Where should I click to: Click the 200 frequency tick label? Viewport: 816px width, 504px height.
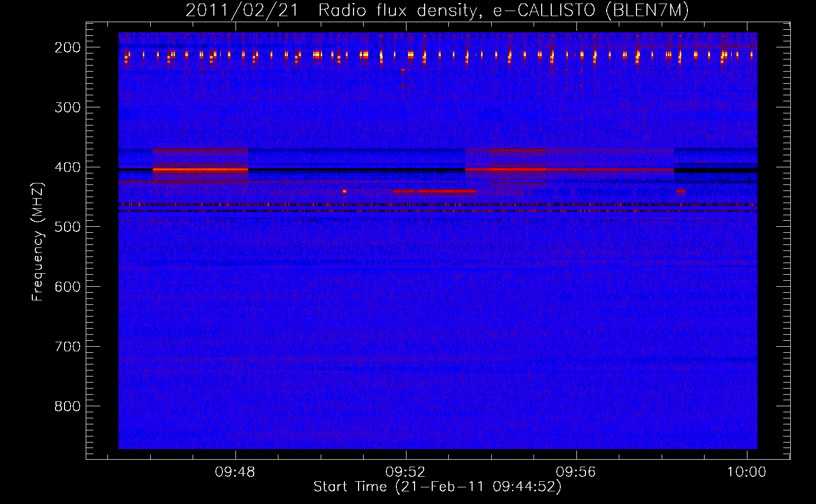click(68, 47)
